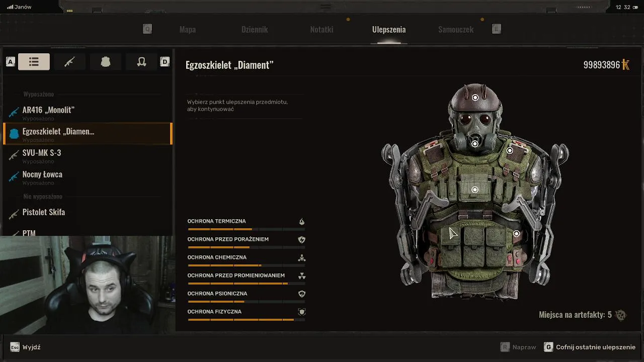Click the Nocny Łowca weapon icon
Image resolution: width=644 pixels, height=362 pixels.
pos(14,177)
